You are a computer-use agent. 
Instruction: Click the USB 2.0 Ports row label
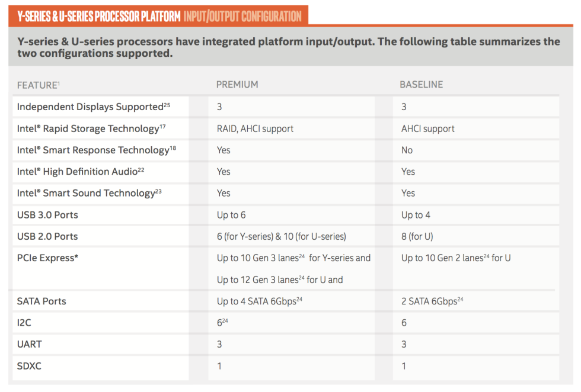(x=47, y=236)
